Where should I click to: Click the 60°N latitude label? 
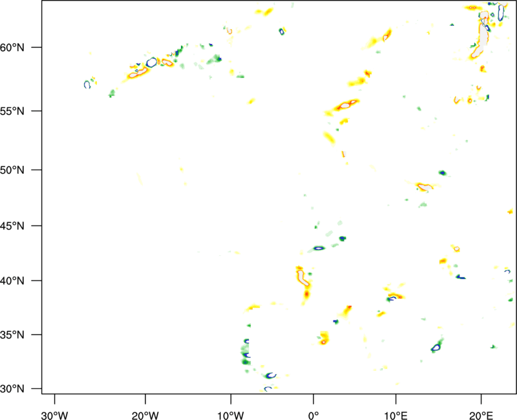pos(12,48)
